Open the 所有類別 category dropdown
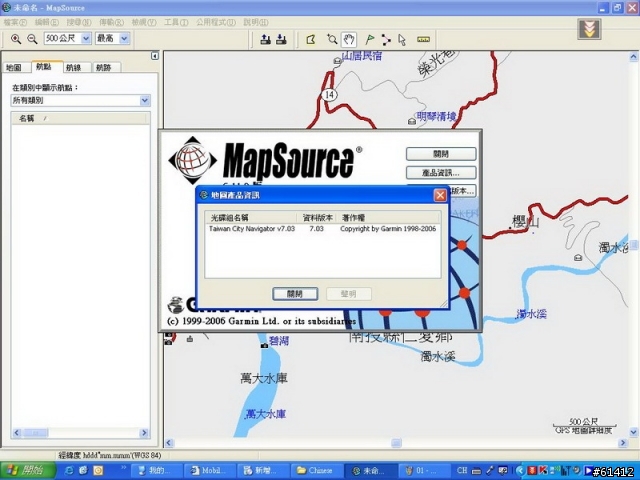 pyautogui.click(x=144, y=100)
